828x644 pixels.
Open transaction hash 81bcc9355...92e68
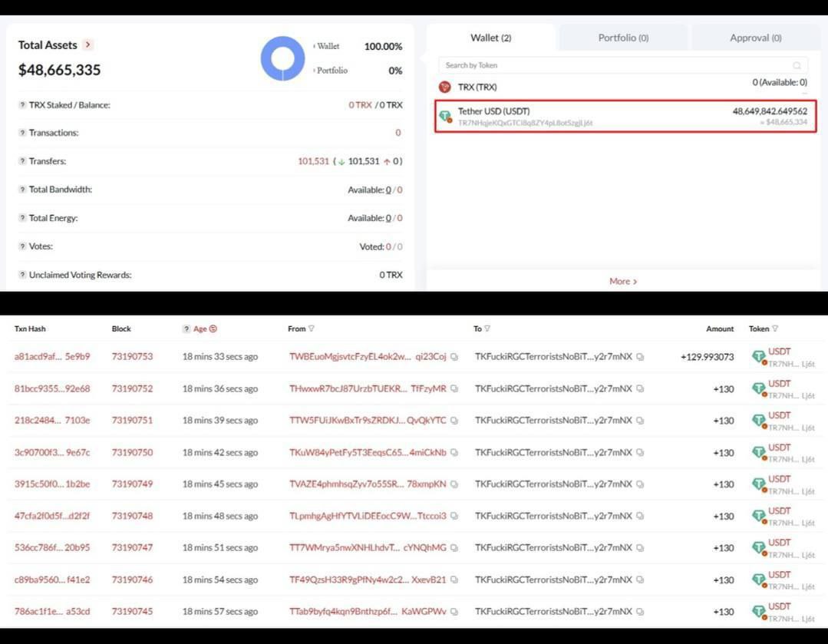[52, 389]
